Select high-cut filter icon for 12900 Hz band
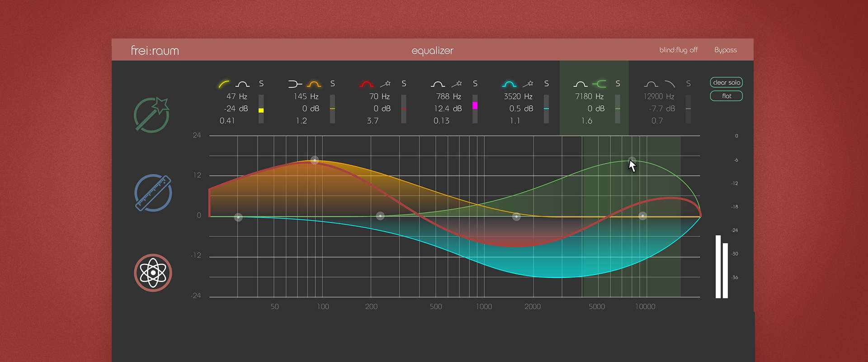The image size is (868, 362). [x=670, y=84]
